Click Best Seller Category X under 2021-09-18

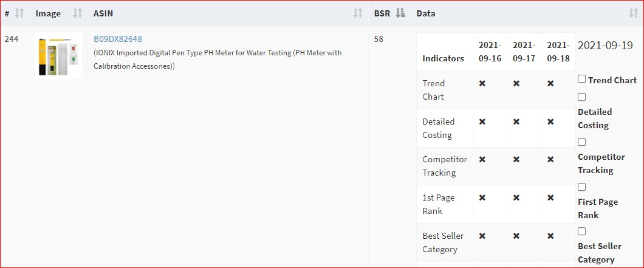[550, 236]
